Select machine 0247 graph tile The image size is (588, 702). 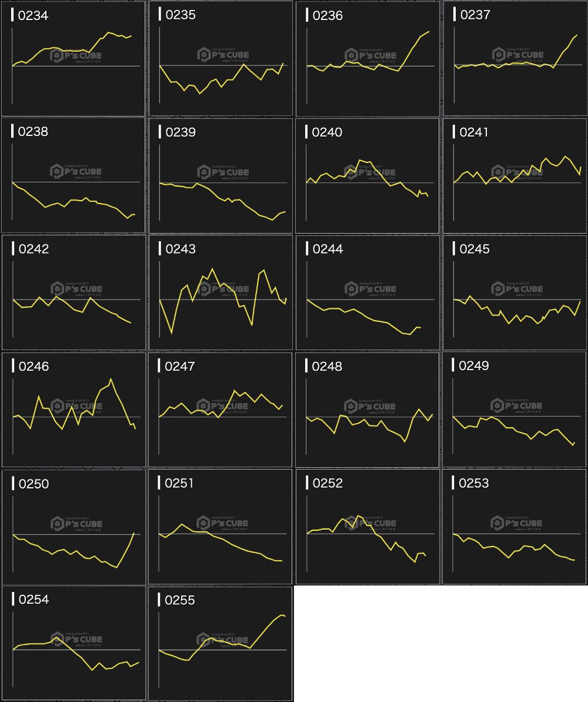(220, 410)
